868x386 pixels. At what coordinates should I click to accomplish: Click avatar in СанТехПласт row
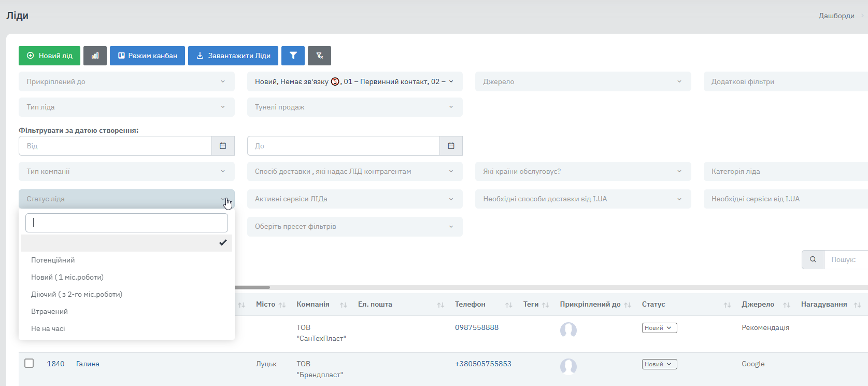568,330
